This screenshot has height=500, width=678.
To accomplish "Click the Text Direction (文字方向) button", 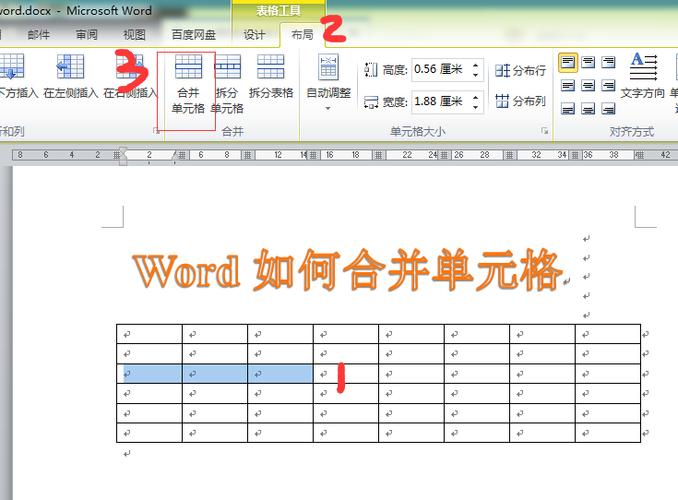I will [x=643, y=76].
